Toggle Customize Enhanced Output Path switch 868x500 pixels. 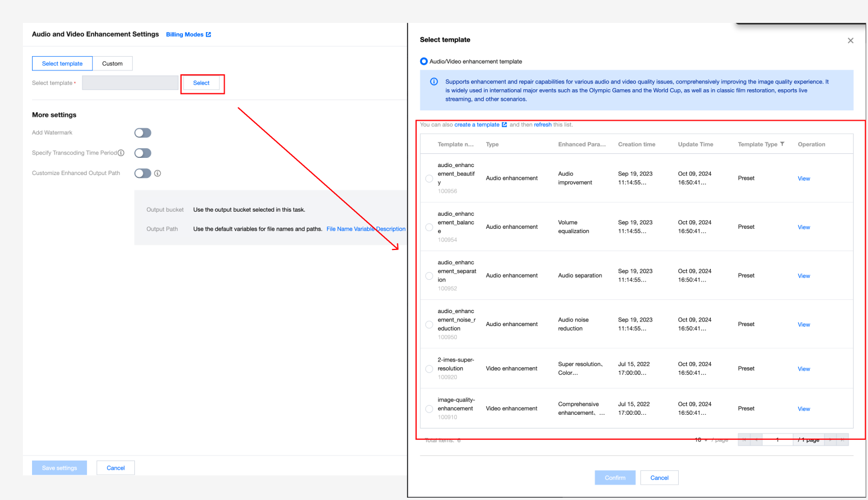coord(143,173)
